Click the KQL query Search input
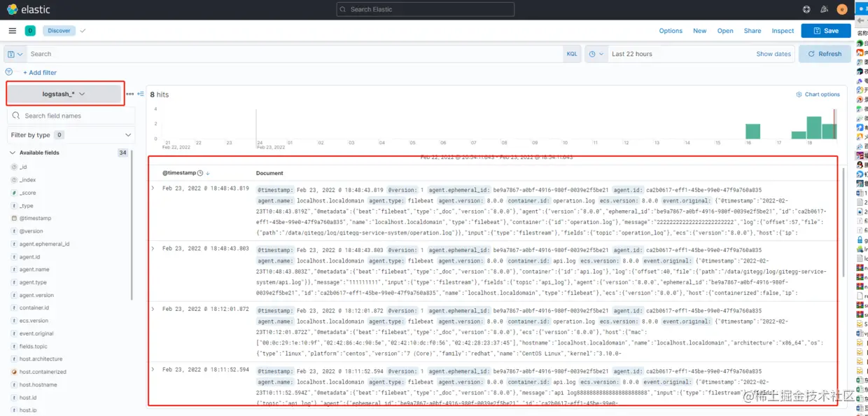868x416 pixels. pos(295,54)
